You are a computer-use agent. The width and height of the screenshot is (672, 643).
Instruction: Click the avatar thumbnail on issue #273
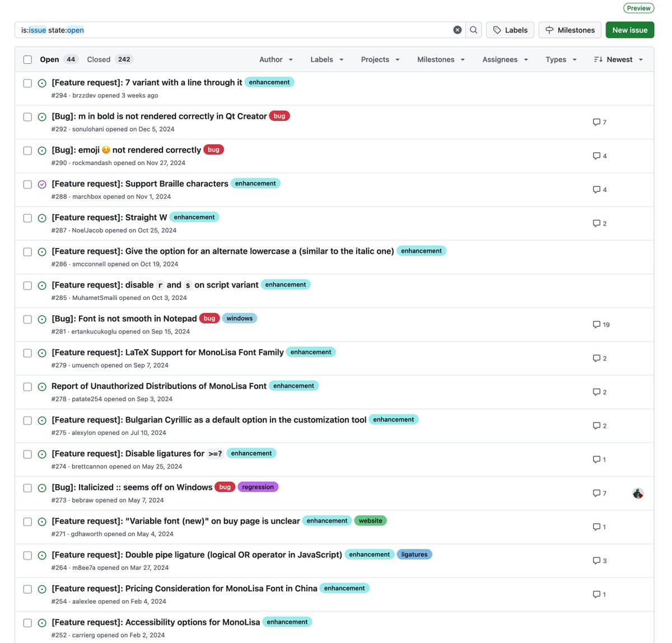(638, 493)
